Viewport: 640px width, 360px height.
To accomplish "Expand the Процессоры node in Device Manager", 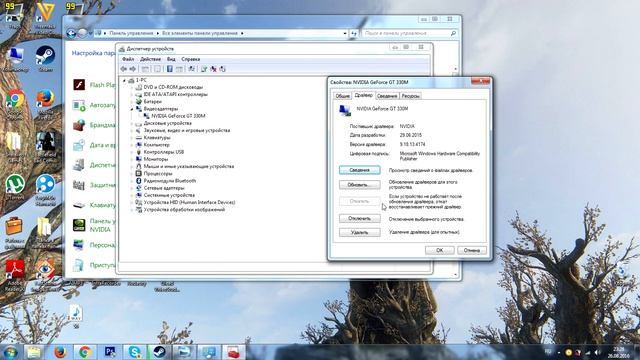I will 131,174.
